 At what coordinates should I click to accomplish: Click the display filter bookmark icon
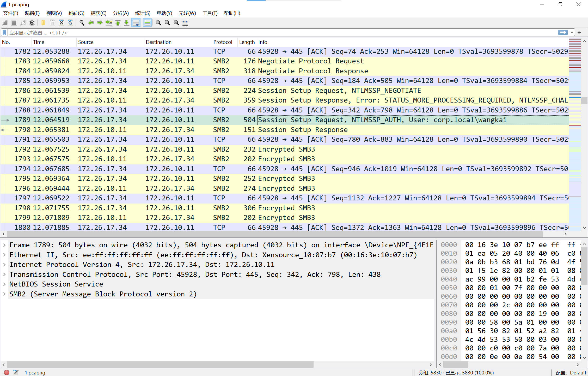(x=4, y=32)
